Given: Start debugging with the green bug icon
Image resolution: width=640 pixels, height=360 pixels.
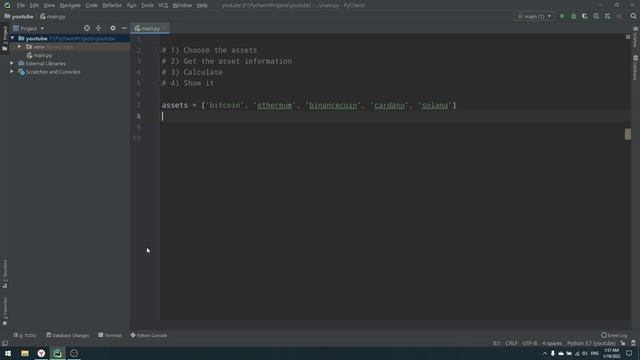Looking at the screenshot, I should tap(573, 16).
